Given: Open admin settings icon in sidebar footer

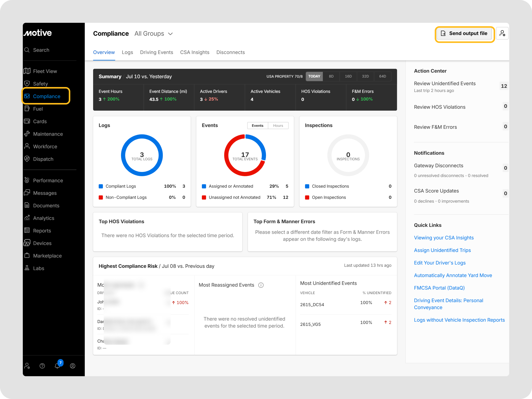Looking at the screenshot, I should 27,366.
